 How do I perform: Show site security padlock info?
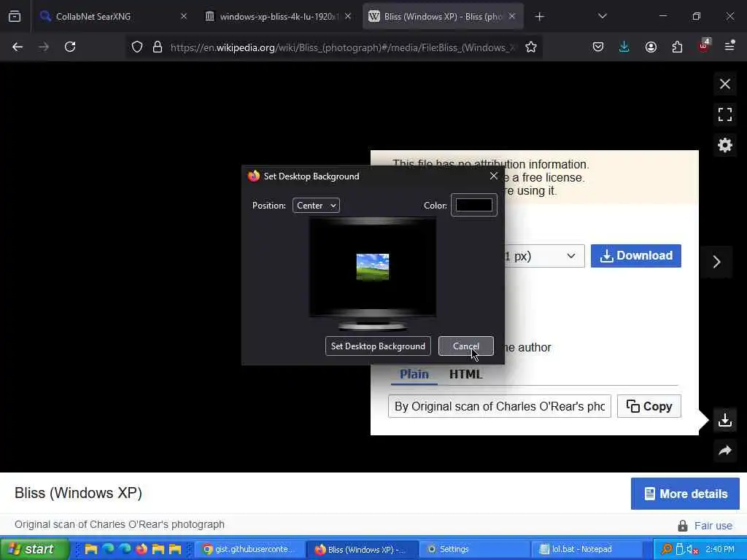(158, 47)
